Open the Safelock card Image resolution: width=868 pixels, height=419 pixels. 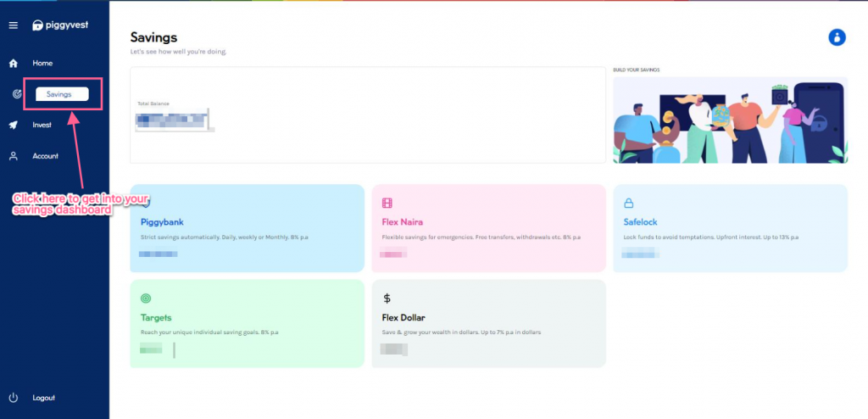tap(730, 228)
